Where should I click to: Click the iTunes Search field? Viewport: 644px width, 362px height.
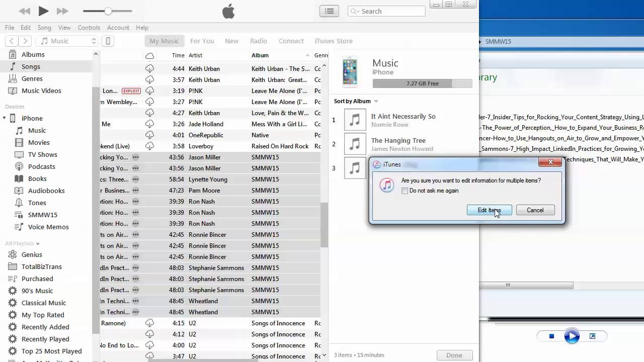click(x=386, y=11)
